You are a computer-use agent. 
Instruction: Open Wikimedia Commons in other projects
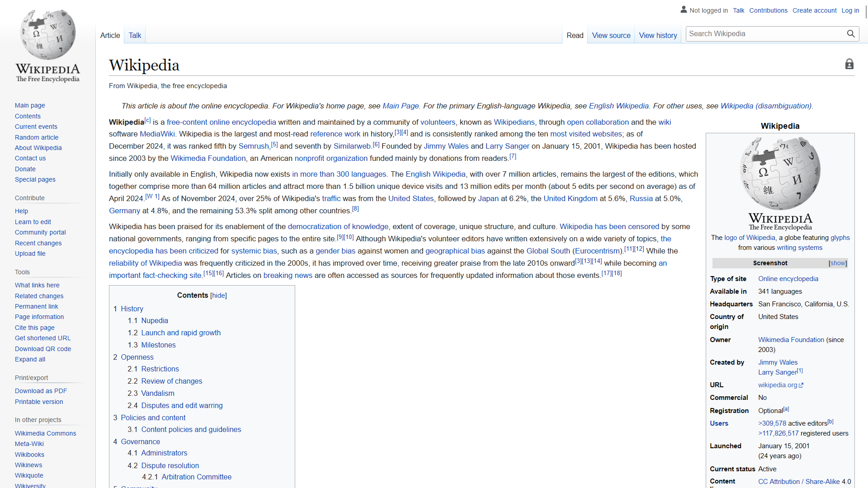[45, 433]
